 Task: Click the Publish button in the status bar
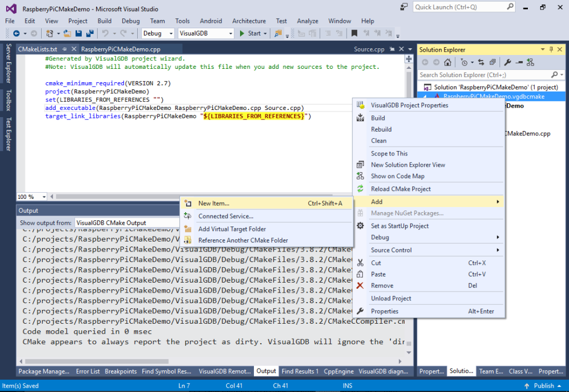point(543,385)
